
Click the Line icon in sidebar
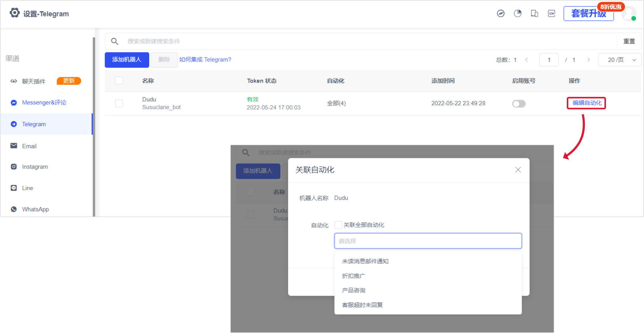click(14, 188)
